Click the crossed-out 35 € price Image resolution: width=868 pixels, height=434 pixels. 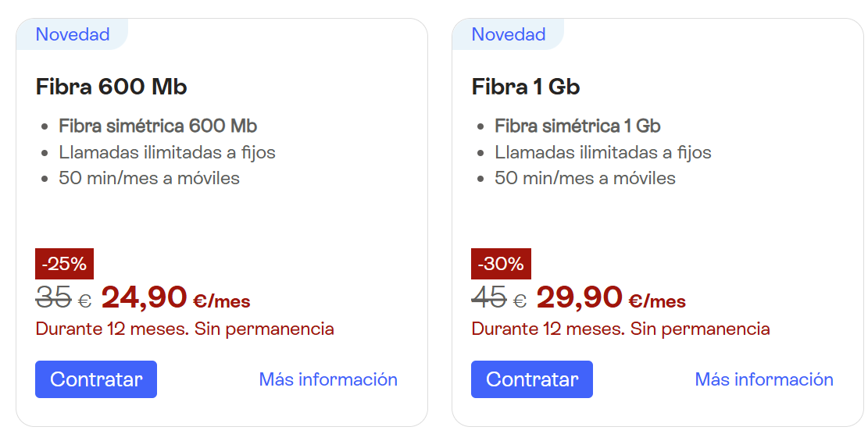point(63,298)
